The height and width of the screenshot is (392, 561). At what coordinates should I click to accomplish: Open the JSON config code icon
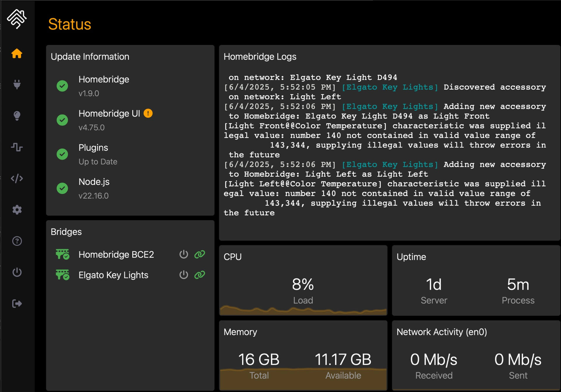[x=17, y=178]
